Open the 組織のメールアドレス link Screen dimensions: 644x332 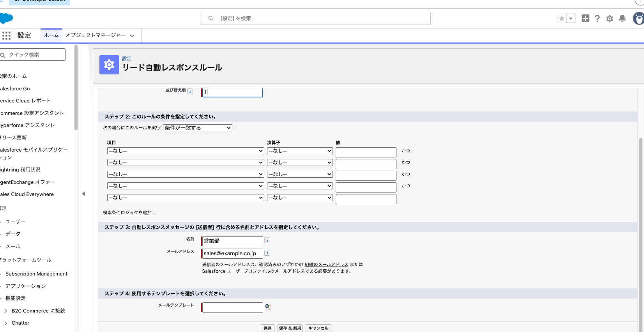coord(326,265)
